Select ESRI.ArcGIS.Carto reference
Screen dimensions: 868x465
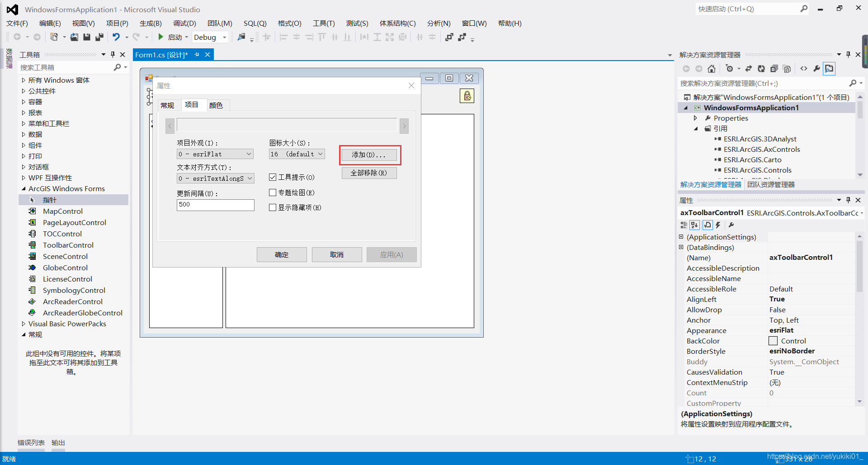(x=752, y=160)
